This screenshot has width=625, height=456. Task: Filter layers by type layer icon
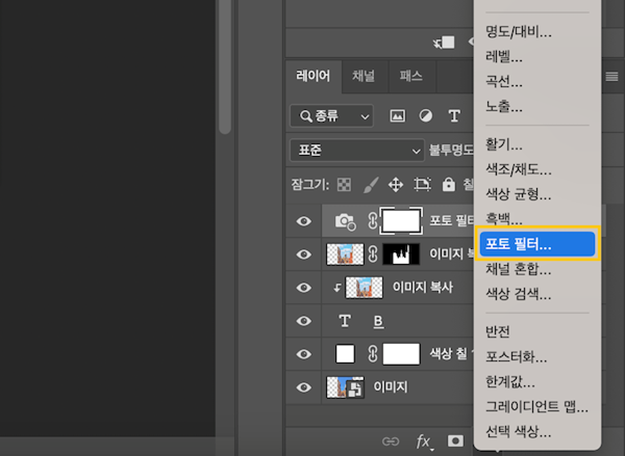(x=454, y=116)
